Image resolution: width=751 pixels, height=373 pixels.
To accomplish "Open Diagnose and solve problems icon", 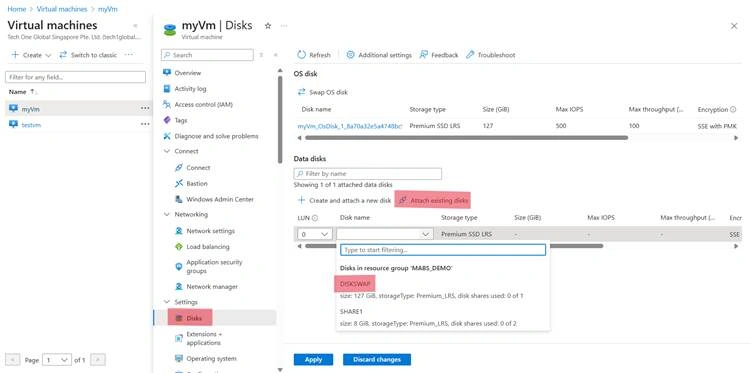I will (x=167, y=136).
